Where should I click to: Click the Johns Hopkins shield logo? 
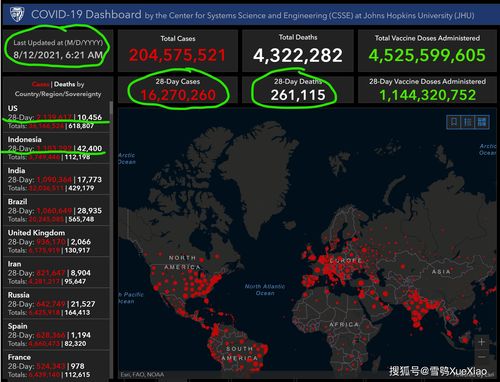coord(16,14)
